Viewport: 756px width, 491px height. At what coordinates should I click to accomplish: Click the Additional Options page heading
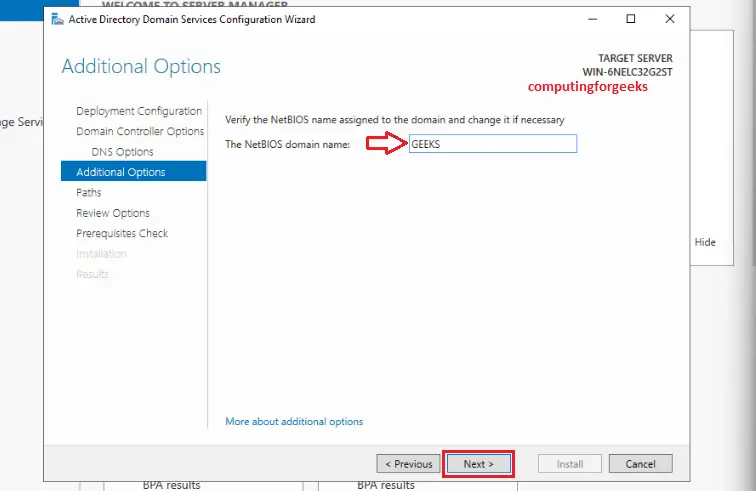tap(141, 66)
